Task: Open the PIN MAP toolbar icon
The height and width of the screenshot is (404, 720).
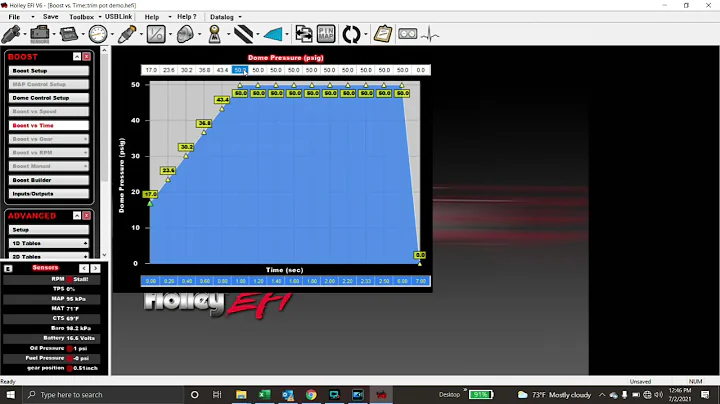Action: coord(326,34)
